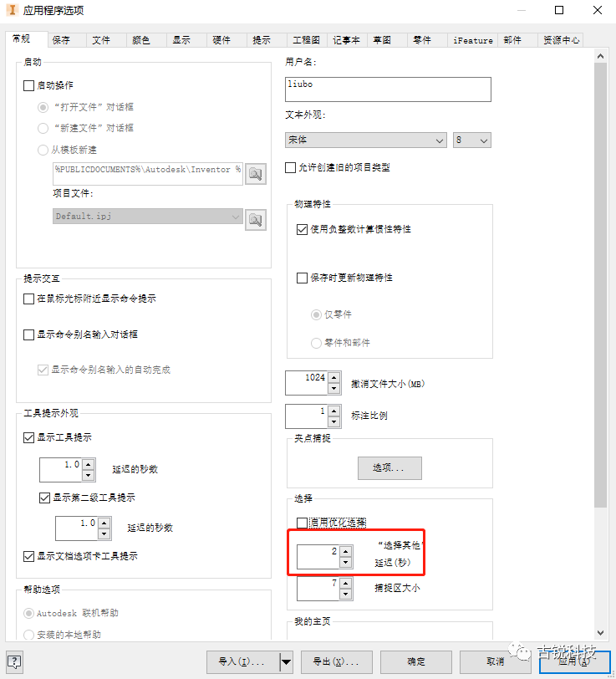This screenshot has width=616, height=679.
Task: Uncheck 显示文档选项卡工具提示 checkbox
Action: (28, 556)
